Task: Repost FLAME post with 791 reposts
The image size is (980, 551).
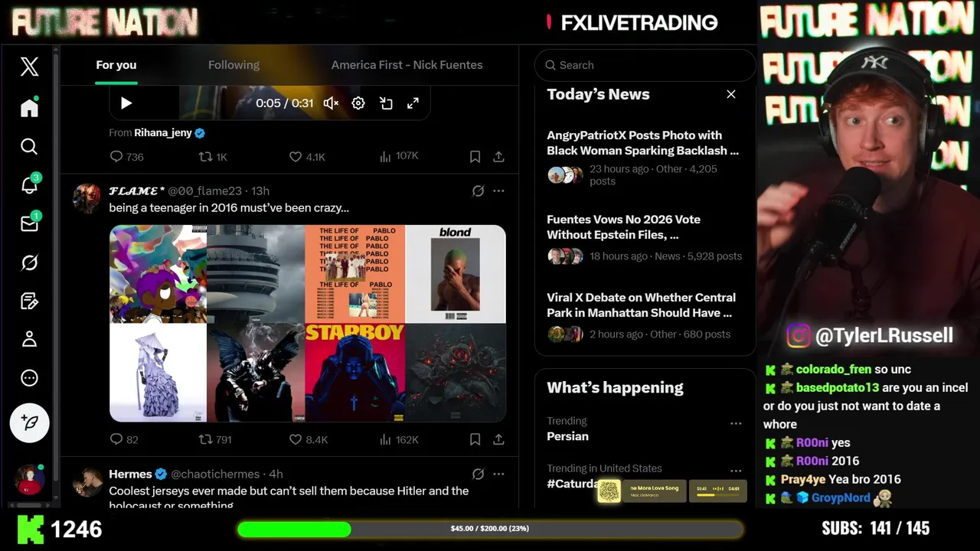Action: pyautogui.click(x=215, y=439)
